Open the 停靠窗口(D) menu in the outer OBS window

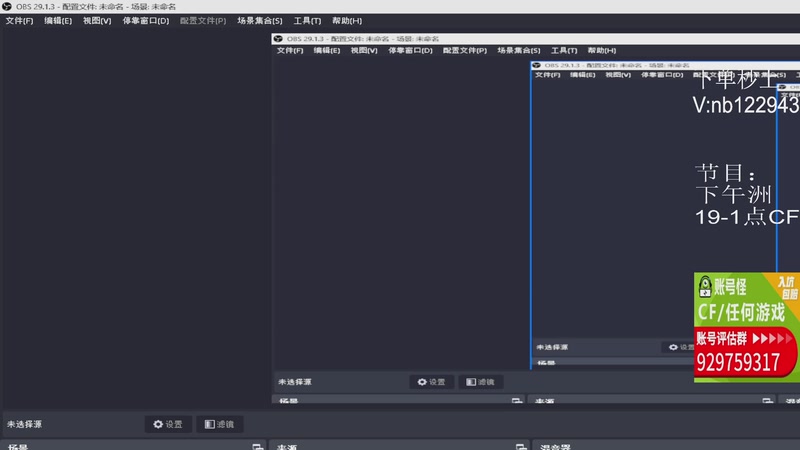coord(145,21)
